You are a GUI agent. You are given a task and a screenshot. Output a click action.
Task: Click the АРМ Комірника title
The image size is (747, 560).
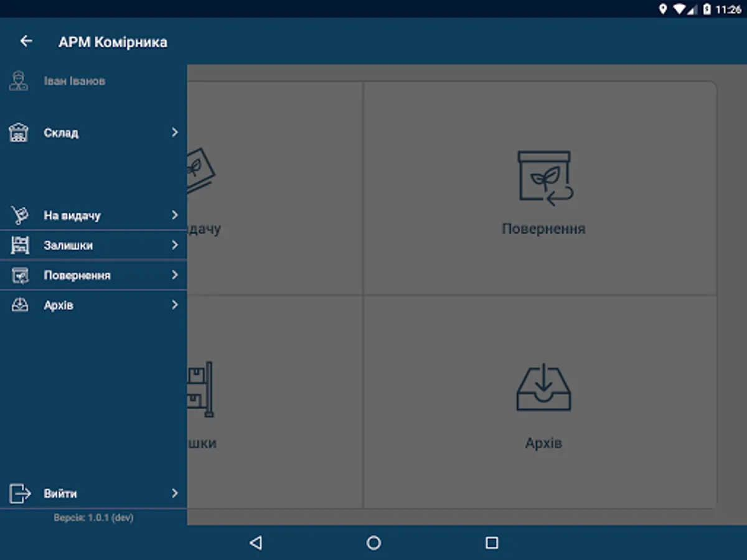coord(113,42)
